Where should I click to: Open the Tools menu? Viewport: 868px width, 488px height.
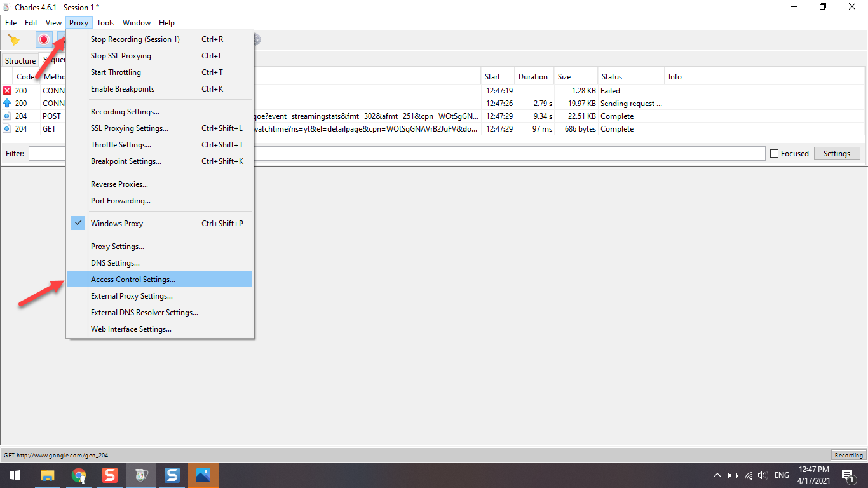[x=105, y=23]
